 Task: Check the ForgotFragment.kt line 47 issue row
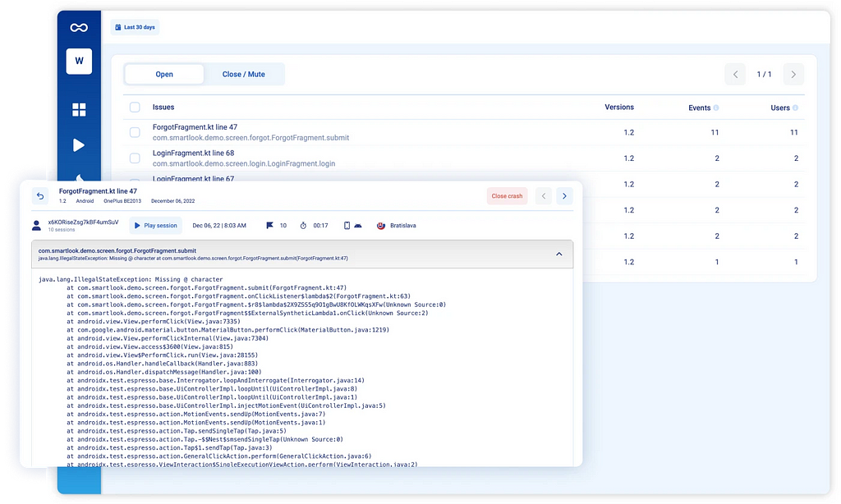point(135,132)
